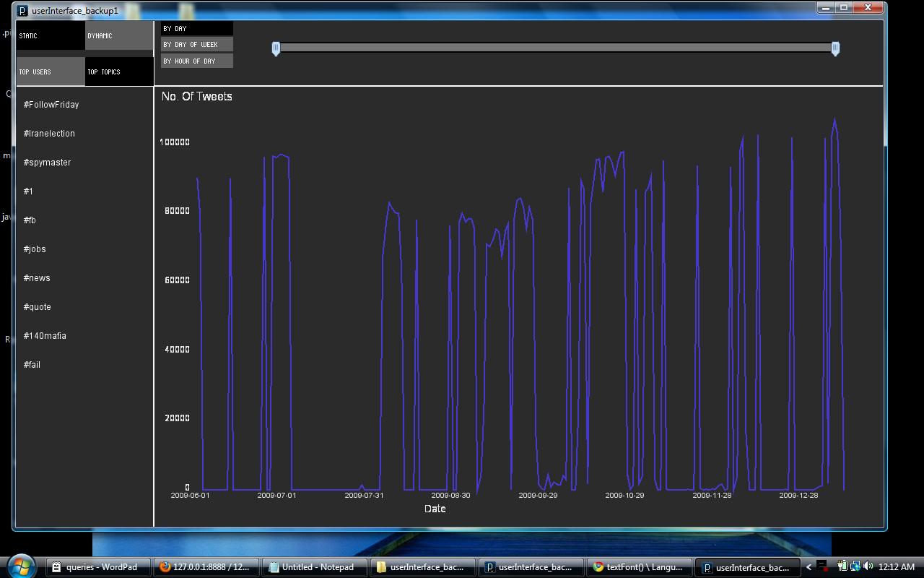
Task: Click the left date range slider handle
Action: click(276, 48)
